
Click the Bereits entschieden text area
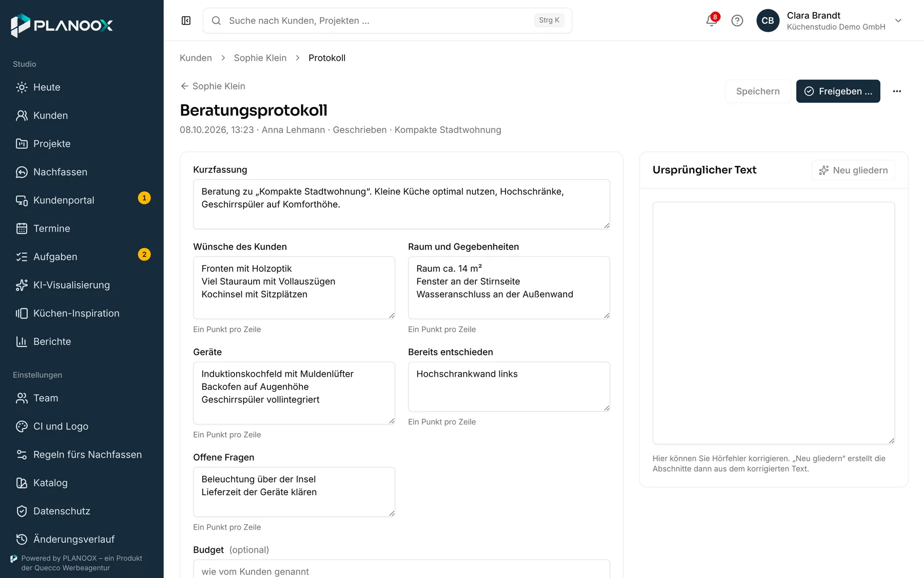point(509,386)
